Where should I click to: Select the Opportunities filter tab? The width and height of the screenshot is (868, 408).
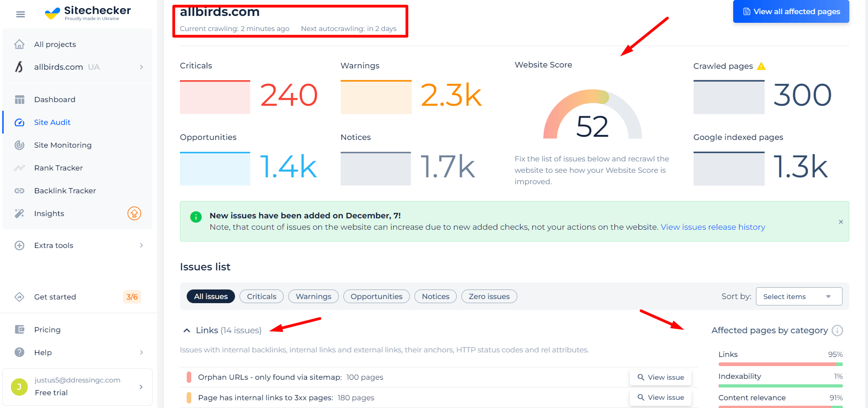[376, 296]
